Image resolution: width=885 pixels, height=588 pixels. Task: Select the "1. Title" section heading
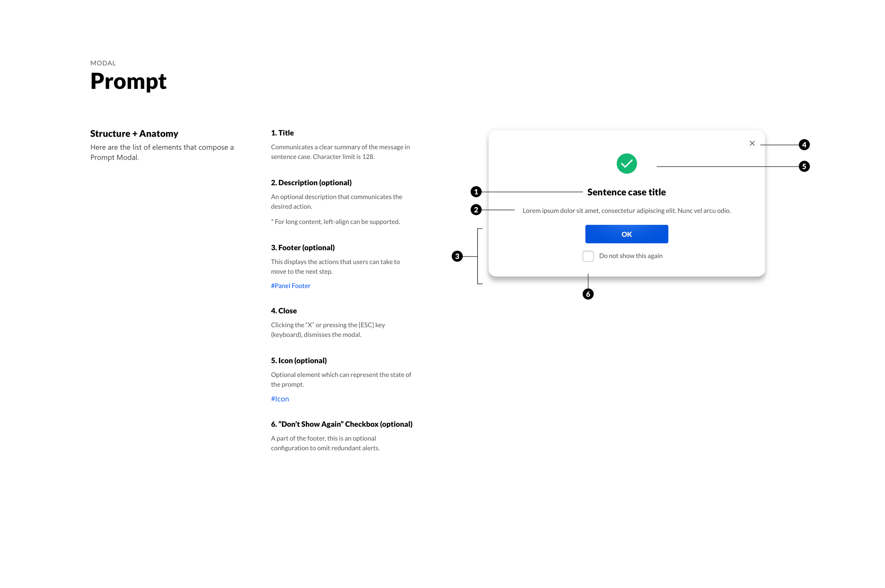coord(282,133)
